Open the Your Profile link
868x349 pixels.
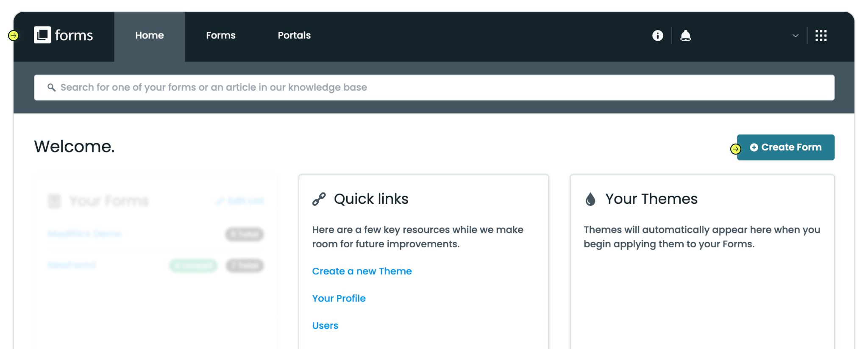[x=339, y=298]
